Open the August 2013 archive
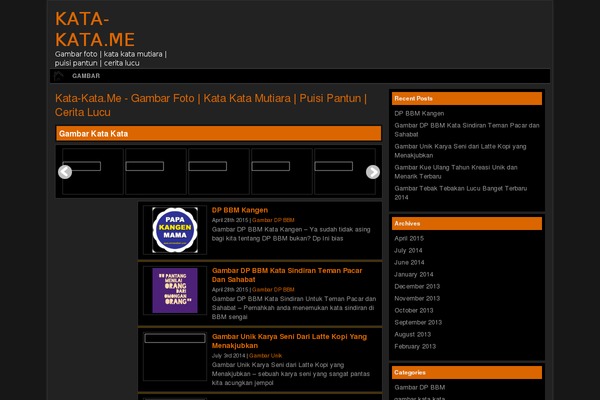600x400 pixels. [412, 334]
